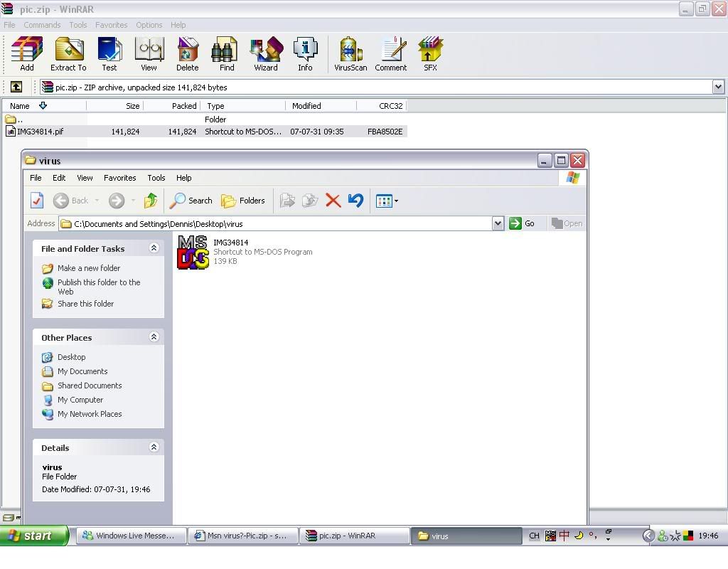728x569 pixels.
Task: Click the Make a new folder link
Action: tap(89, 268)
